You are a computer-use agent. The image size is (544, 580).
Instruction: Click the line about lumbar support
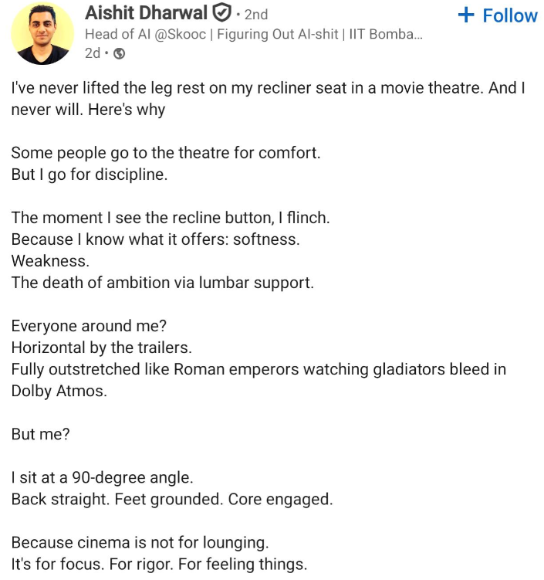162,283
